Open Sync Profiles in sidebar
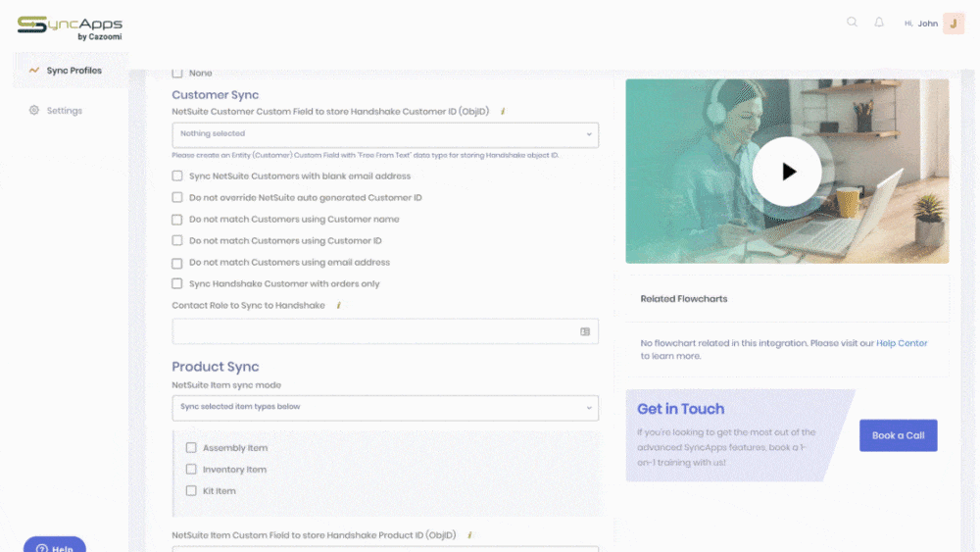Viewport: 980px width, 552px height. 71,71
